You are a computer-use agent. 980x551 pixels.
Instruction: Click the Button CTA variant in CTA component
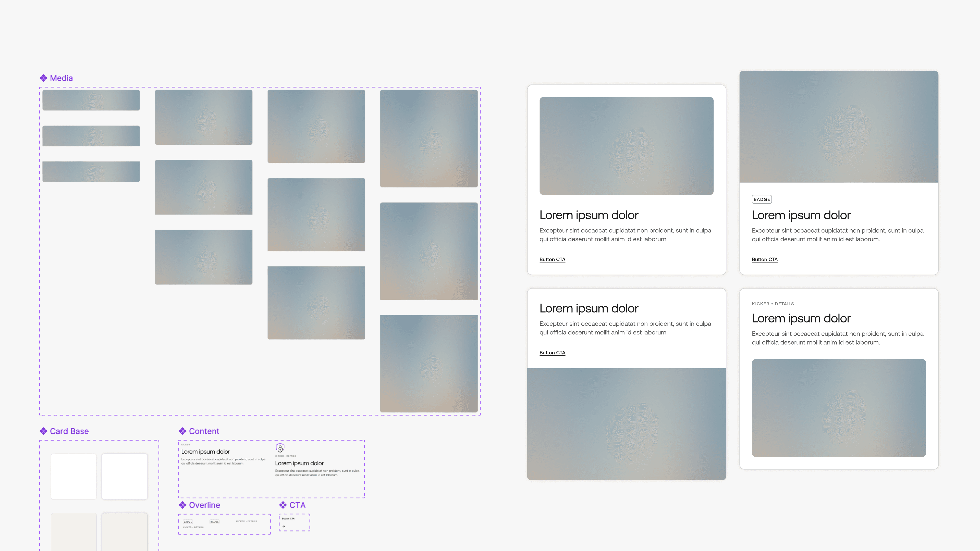[x=288, y=519]
